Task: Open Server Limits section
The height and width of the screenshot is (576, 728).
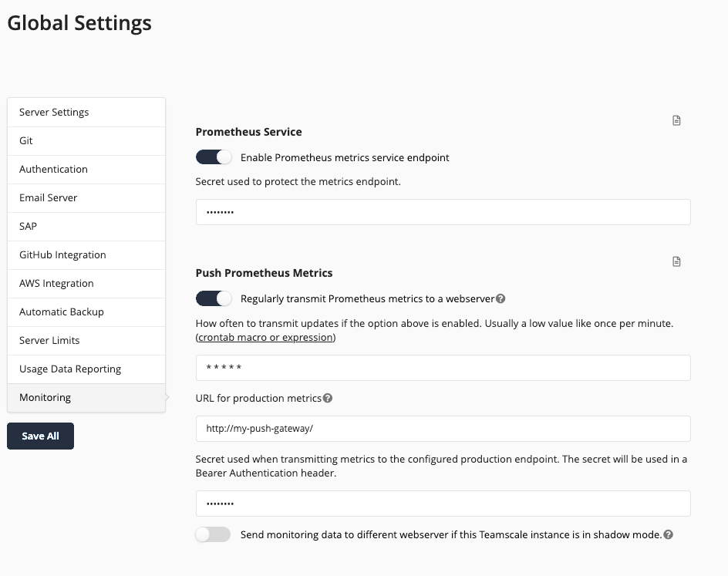Action: click(86, 341)
